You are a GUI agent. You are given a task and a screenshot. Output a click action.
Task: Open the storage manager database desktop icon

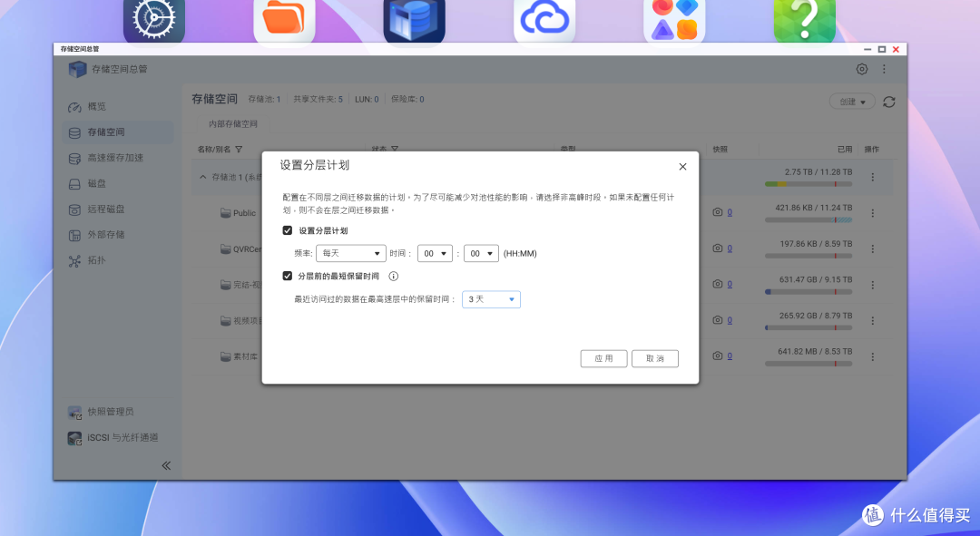[415, 21]
